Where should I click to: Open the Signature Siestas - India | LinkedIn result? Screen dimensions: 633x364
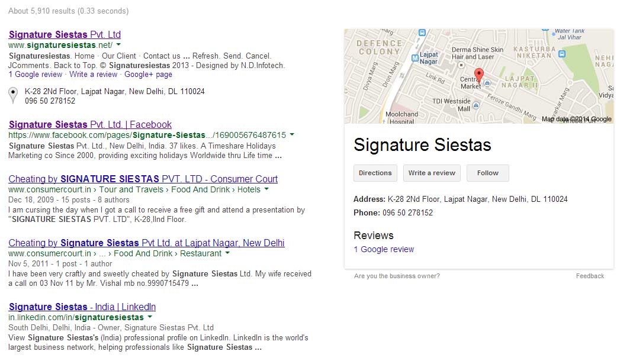pyautogui.click(x=82, y=307)
